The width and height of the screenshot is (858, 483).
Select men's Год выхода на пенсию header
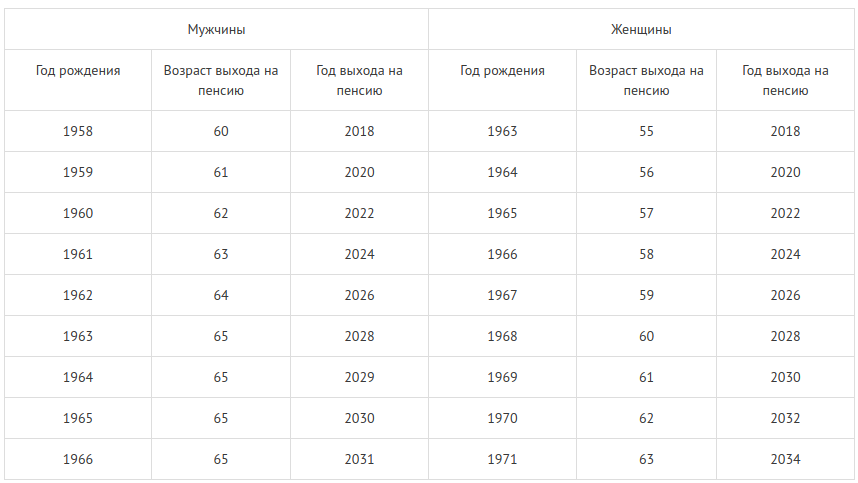click(x=359, y=80)
